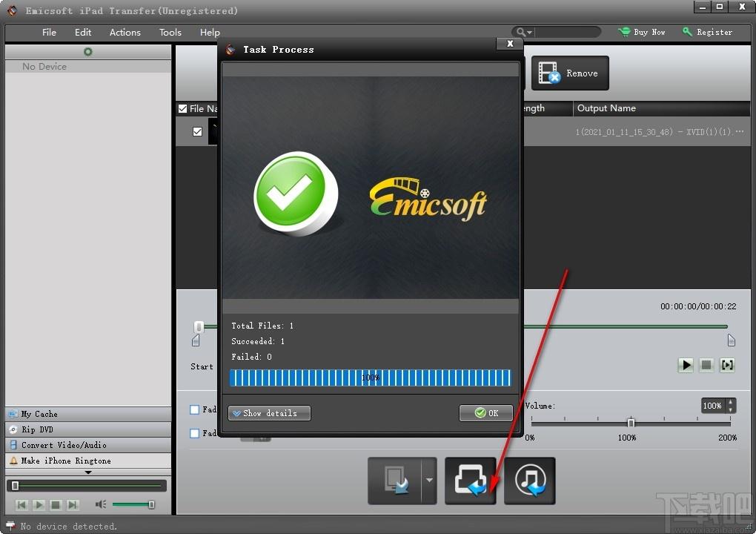This screenshot has width=756, height=534.
Task: Open Make iPhone Ringtone section
Action: point(87,461)
